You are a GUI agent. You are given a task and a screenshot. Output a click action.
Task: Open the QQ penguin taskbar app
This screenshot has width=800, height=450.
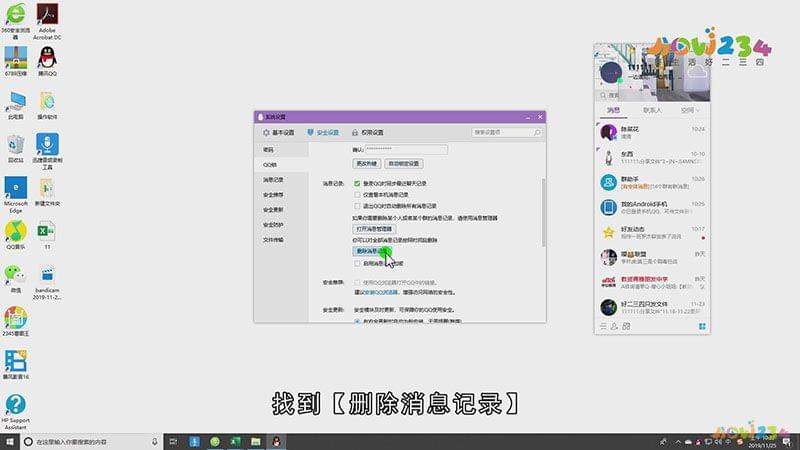[x=276, y=442]
